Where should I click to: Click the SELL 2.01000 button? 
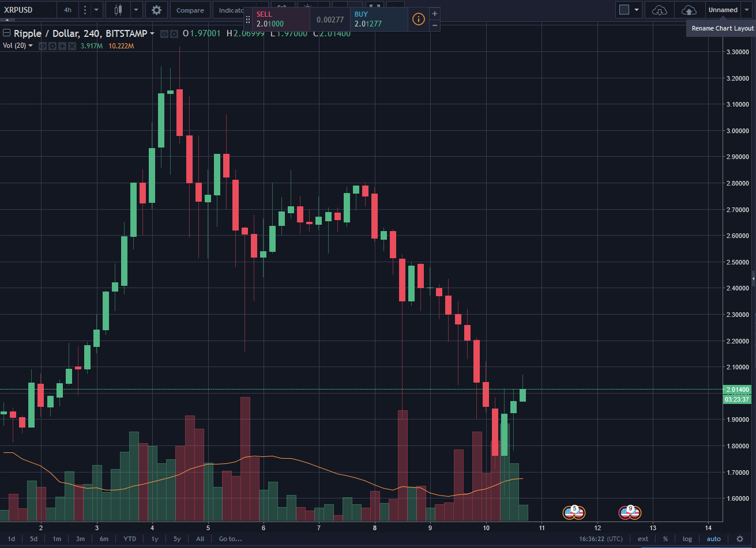point(281,19)
